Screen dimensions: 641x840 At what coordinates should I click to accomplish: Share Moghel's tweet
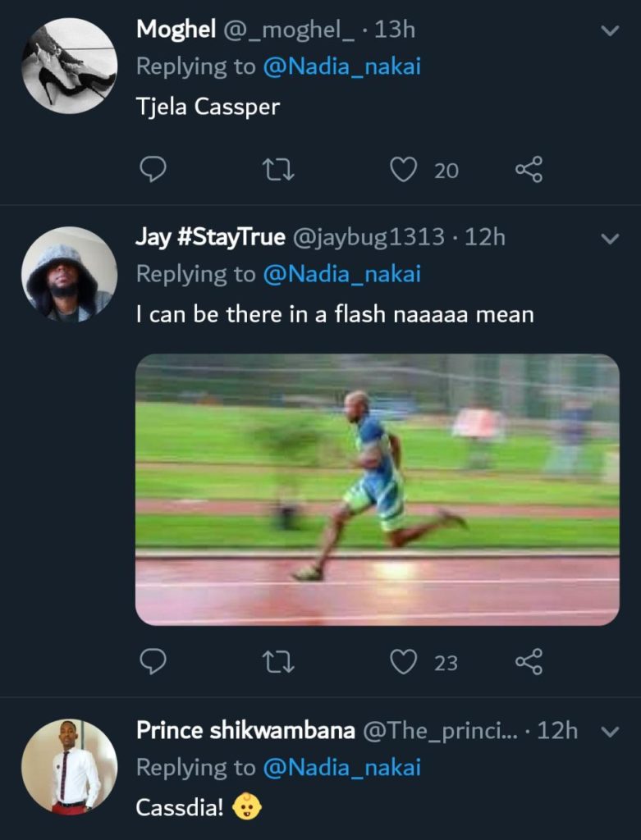529,170
